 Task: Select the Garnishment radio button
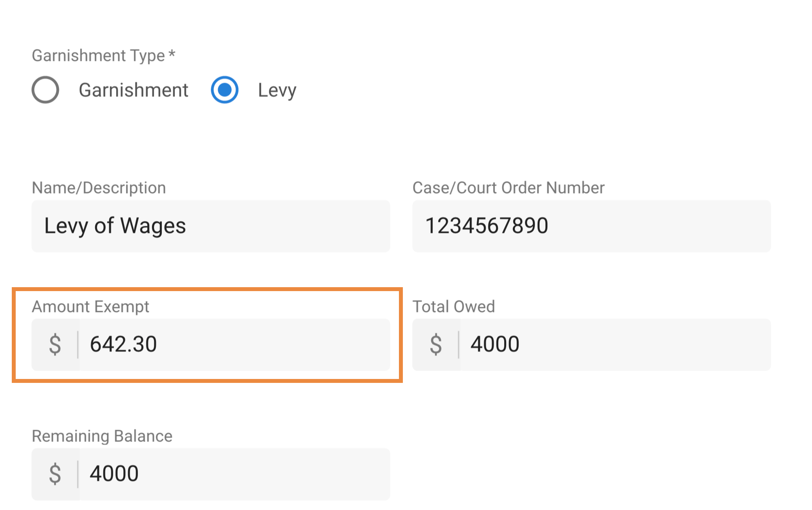(46, 90)
